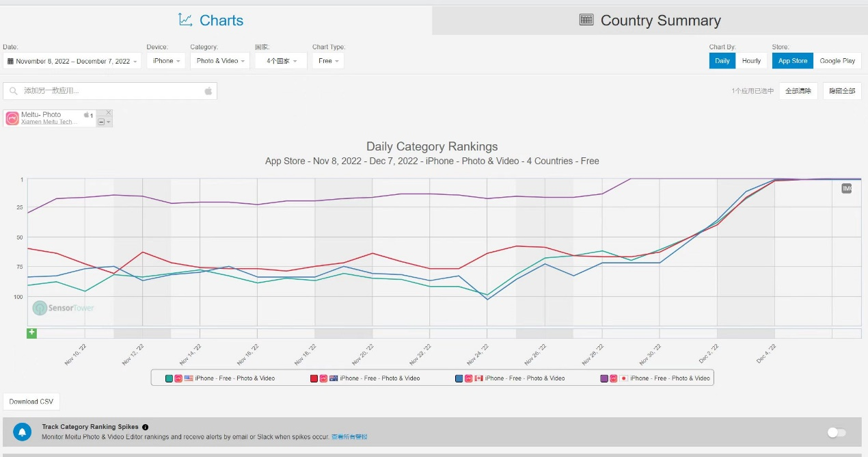This screenshot has height=457, width=868.
Task: Click the chart range navigator strip
Action: pos(444,333)
